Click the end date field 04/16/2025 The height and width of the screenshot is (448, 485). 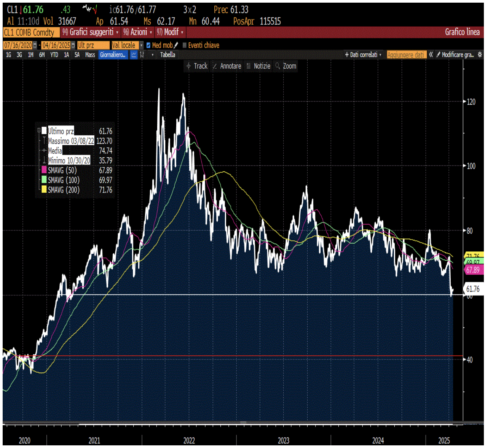pos(56,45)
